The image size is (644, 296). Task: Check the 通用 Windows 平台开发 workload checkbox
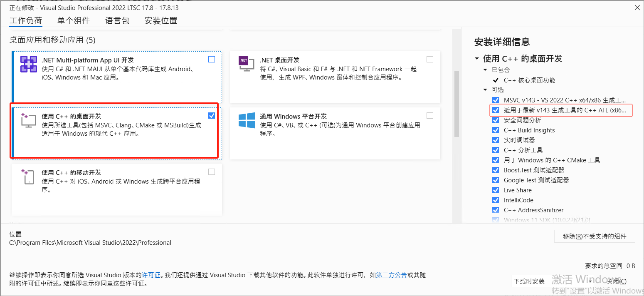pos(429,115)
